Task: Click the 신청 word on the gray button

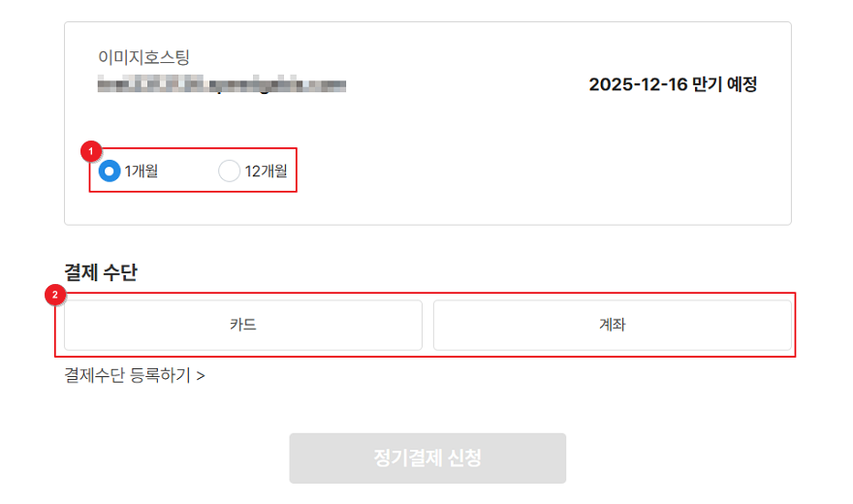Action: [460, 458]
